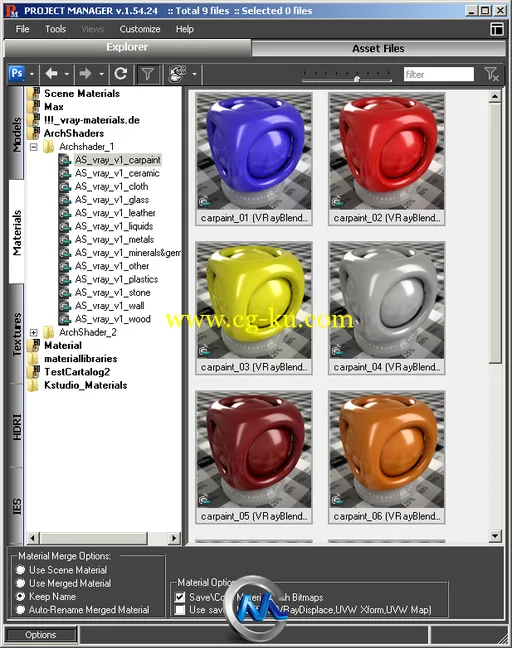Viewport: 512px width, 648px height.
Task: Click the ArchShaders catalog folder icon
Action: tap(33, 133)
